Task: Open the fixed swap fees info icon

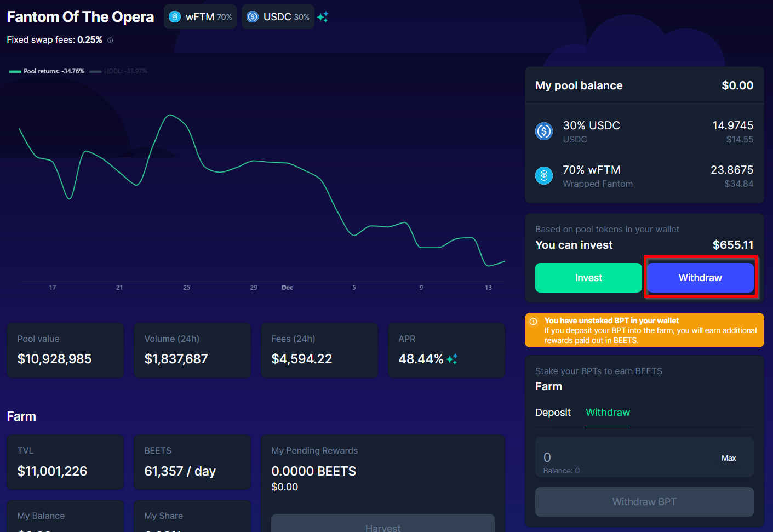Action: [x=111, y=40]
